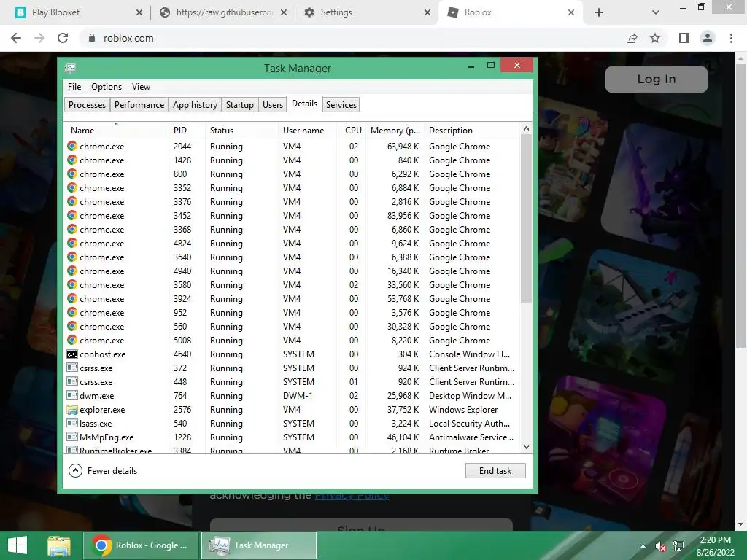
Task: Sort by the Status column header
Action: point(242,131)
